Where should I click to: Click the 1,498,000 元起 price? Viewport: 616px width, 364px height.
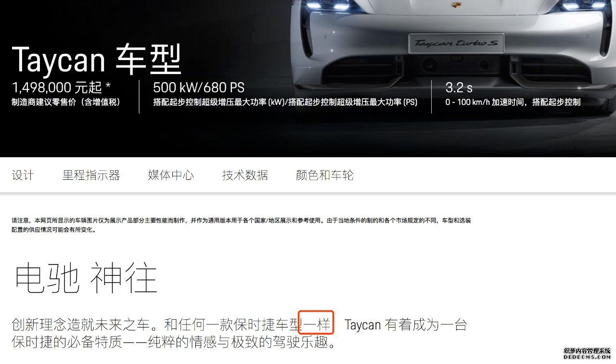pos(57,88)
